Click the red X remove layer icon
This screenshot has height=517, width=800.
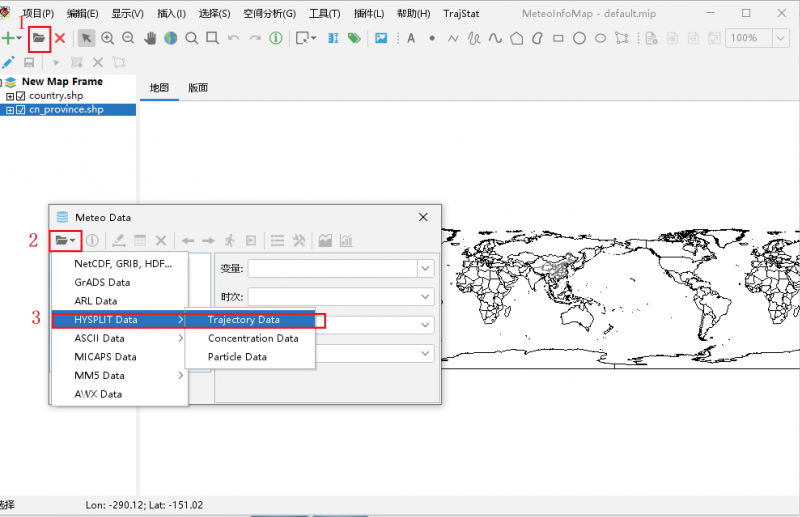tap(60, 38)
